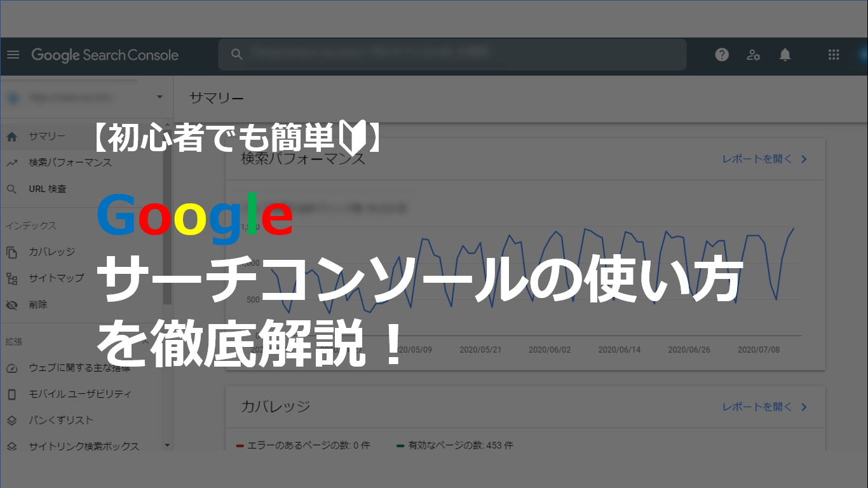Collapse the 拡張 section
This screenshot has height=488, width=868.
tap(145, 342)
